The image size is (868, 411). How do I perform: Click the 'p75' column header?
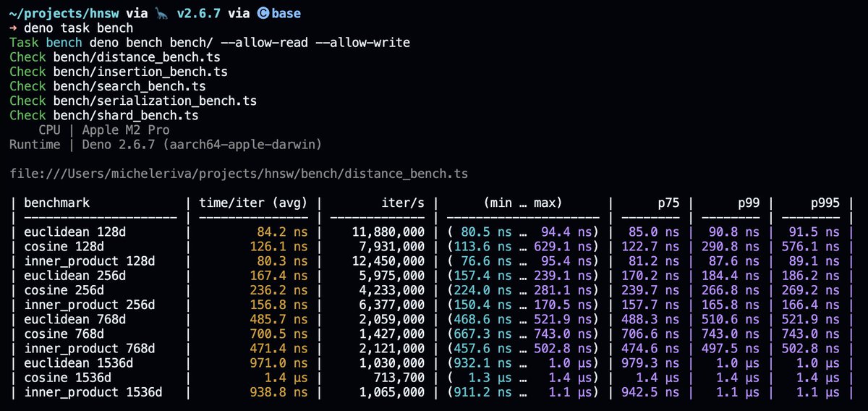668,203
